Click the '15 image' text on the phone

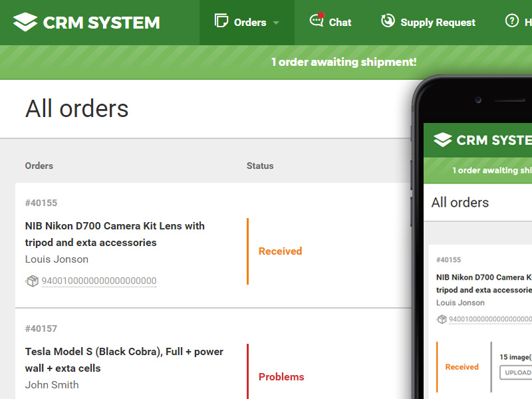[x=516, y=357]
